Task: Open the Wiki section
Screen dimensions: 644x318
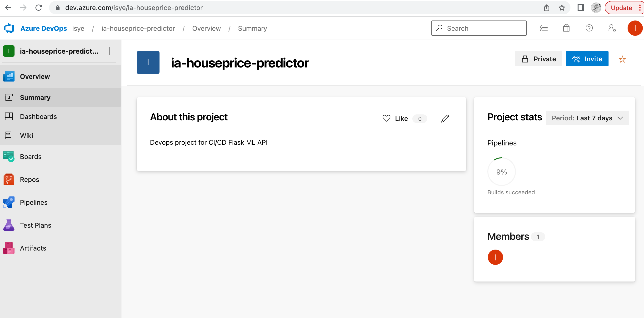Action: (x=26, y=135)
